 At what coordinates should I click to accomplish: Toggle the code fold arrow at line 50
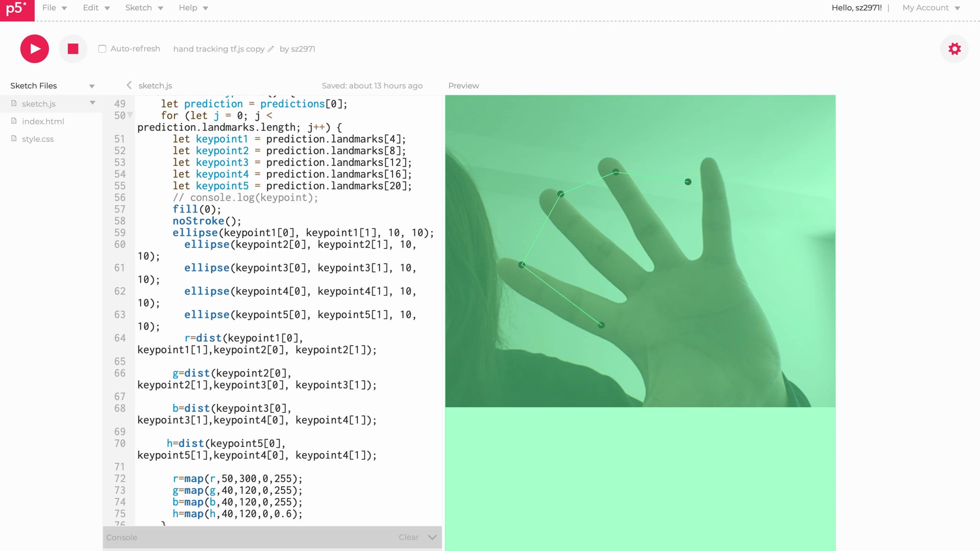point(130,115)
